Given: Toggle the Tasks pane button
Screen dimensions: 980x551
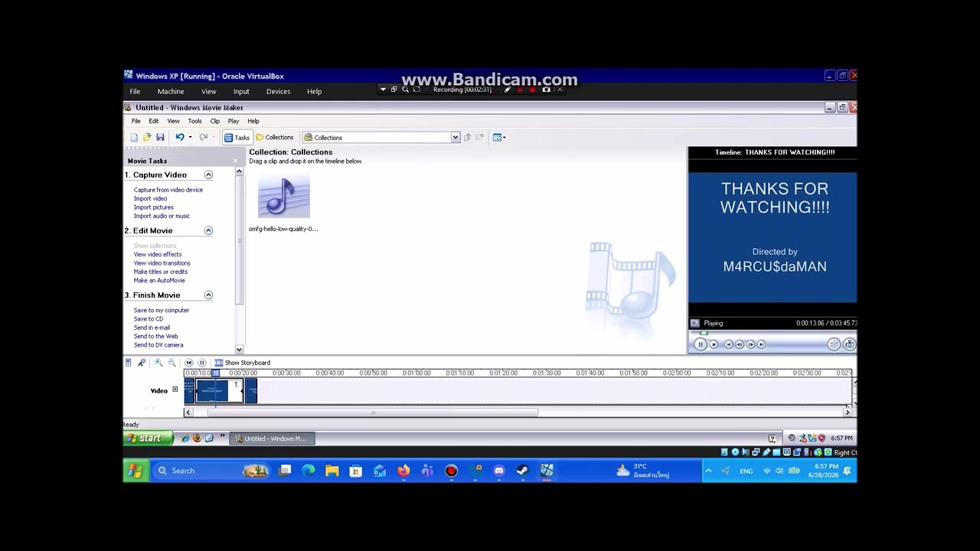Looking at the screenshot, I should coord(237,138).
